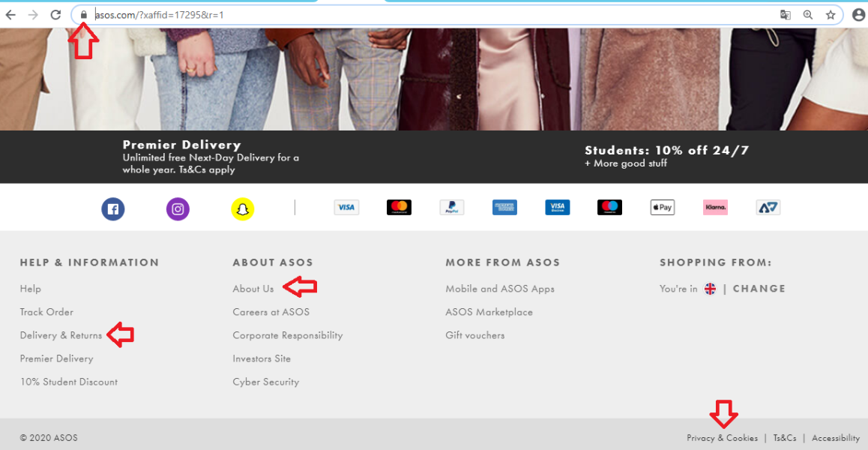The image size is (868, 450).
Task: Open the Track Order link
Action: point(46,312)
